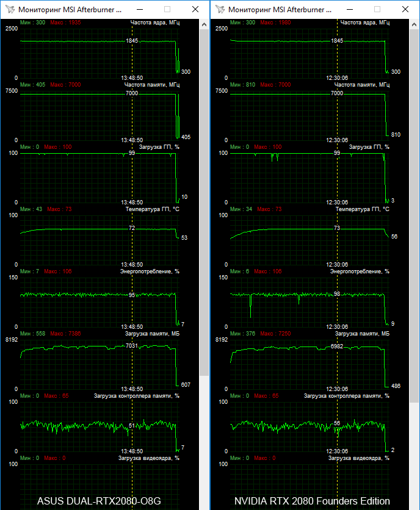This screenshot has height=510, width=420.
Task: Click the right window vertical scrollbar thumb
Action: [414, 216]
